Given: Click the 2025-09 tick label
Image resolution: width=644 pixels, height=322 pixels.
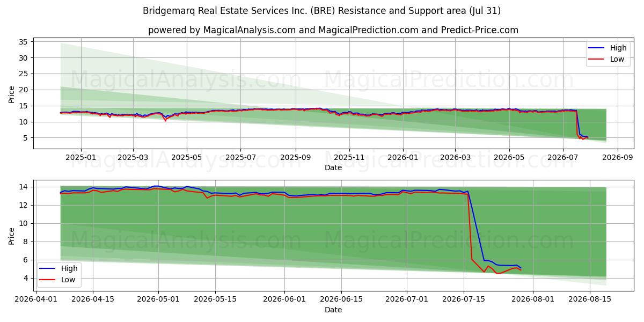Looking at the screenshot, I should click(x=295, y=157).
